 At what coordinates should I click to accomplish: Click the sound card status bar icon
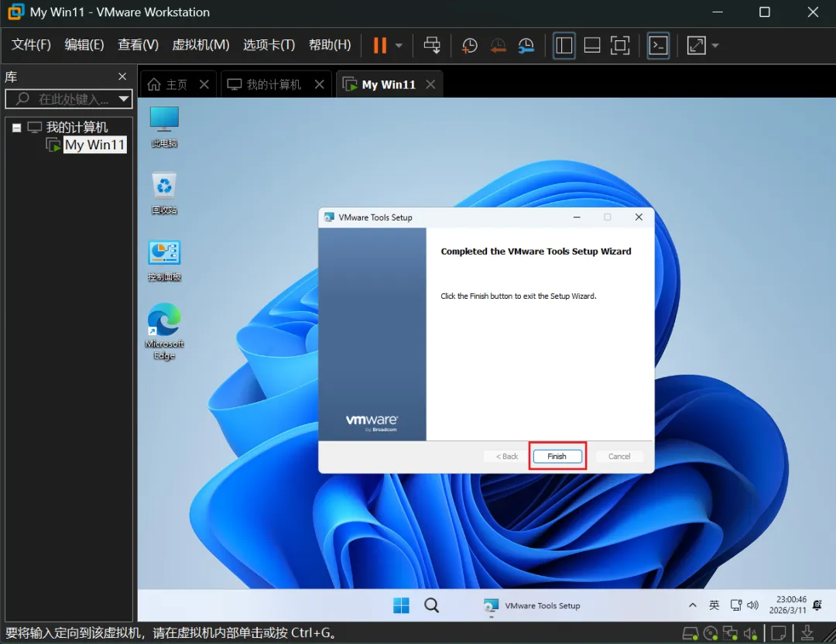coord(750,633)
